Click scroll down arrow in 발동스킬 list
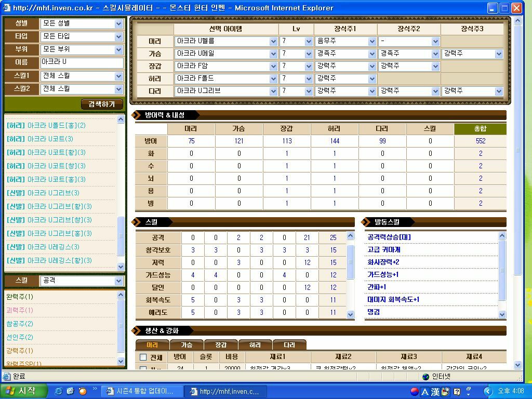 coord(502,314)
